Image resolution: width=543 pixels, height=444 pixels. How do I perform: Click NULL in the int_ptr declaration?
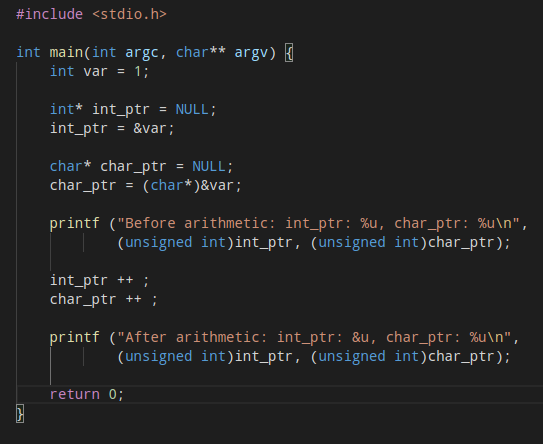pyautogui.click(x=192, y=109)
